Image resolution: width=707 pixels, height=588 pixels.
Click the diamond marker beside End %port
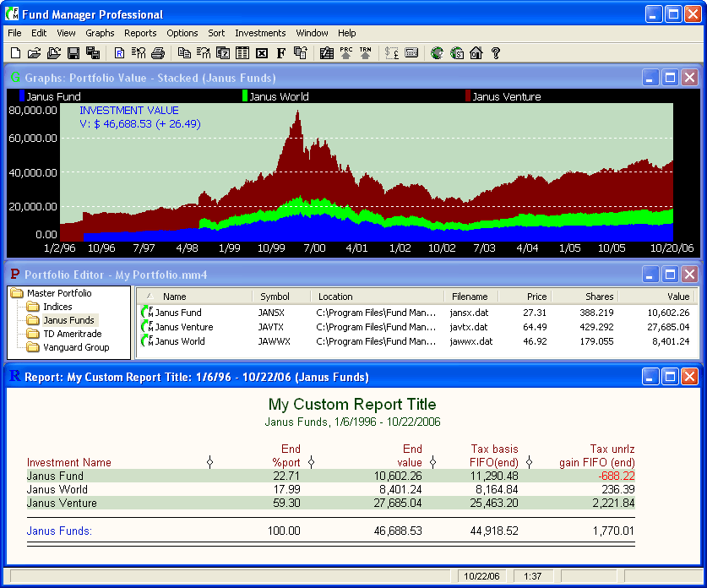pyautogui.click(x=311, y=462)
